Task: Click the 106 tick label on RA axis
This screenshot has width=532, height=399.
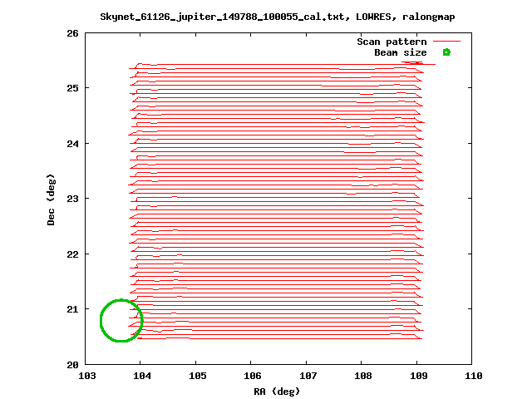Action: click(x=253, y=377)
